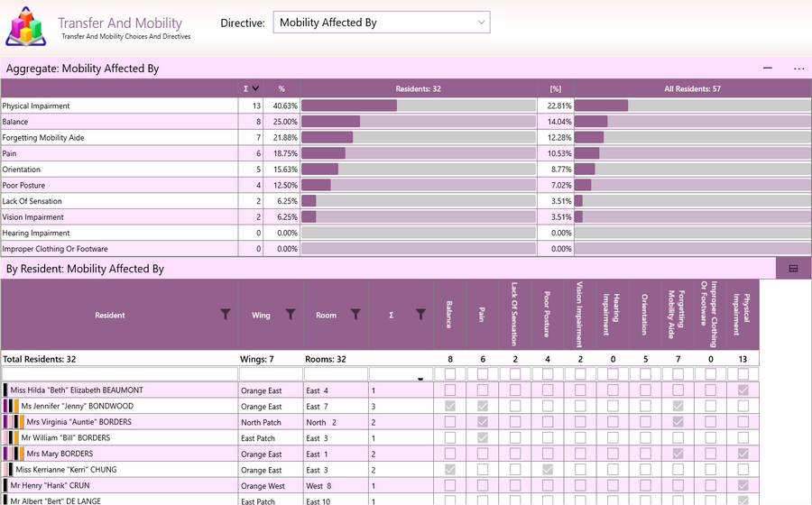
Task: Select the Balance aggregate row label
Action: tap(15, 122)
